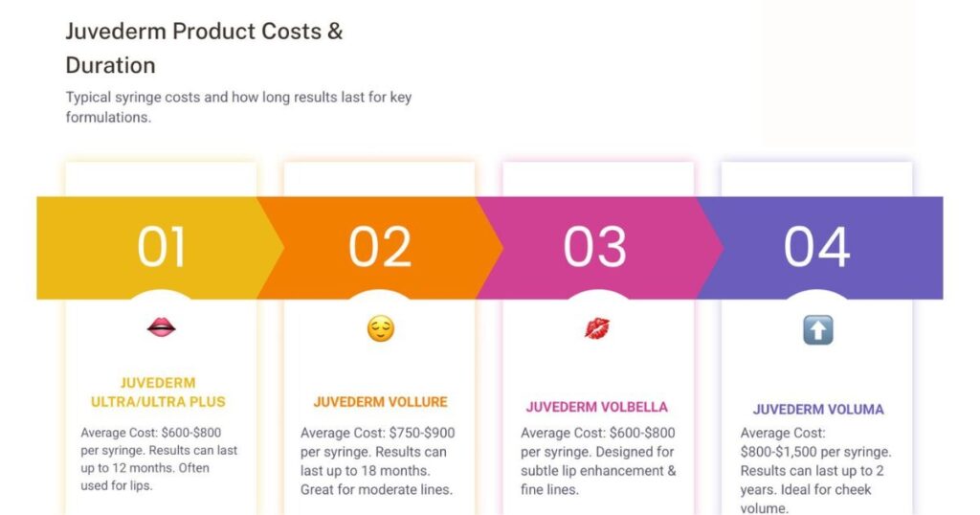The image size is (980, 515).
Task: Click the Juvederm Product Costs & Duration title
Action: coord(204,48)
